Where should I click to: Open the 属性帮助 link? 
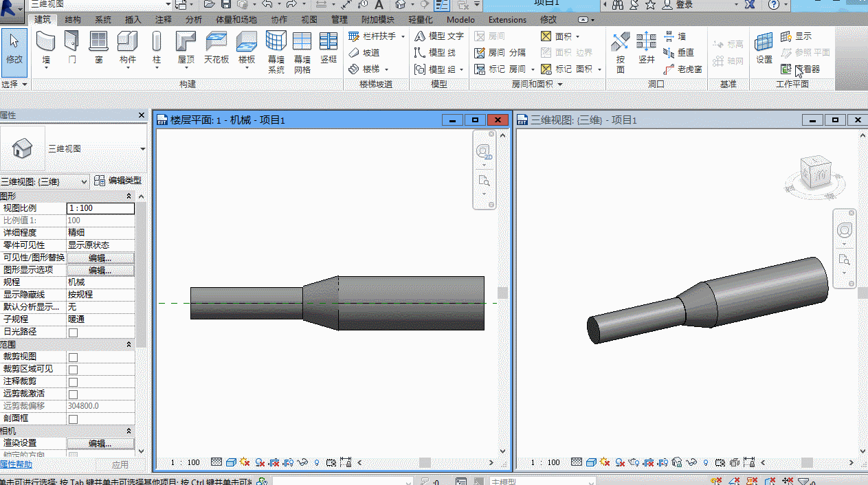[15, 464]
